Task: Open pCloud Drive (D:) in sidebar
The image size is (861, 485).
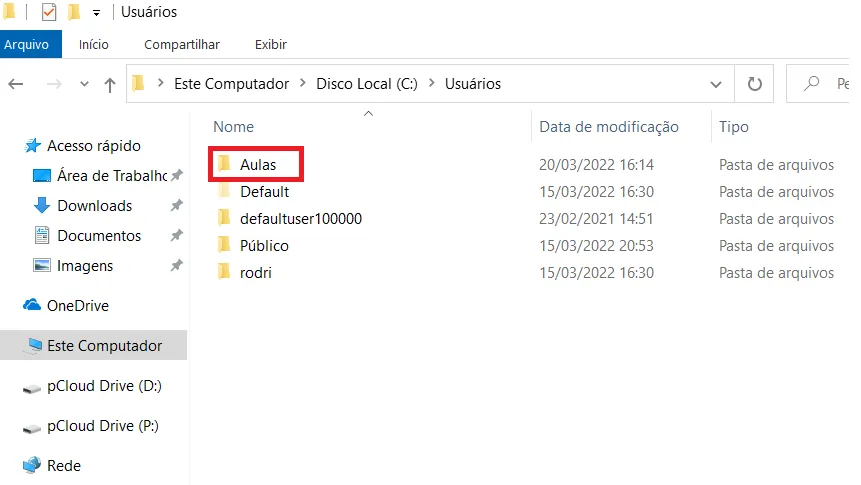Action: [x=104, y=386]
